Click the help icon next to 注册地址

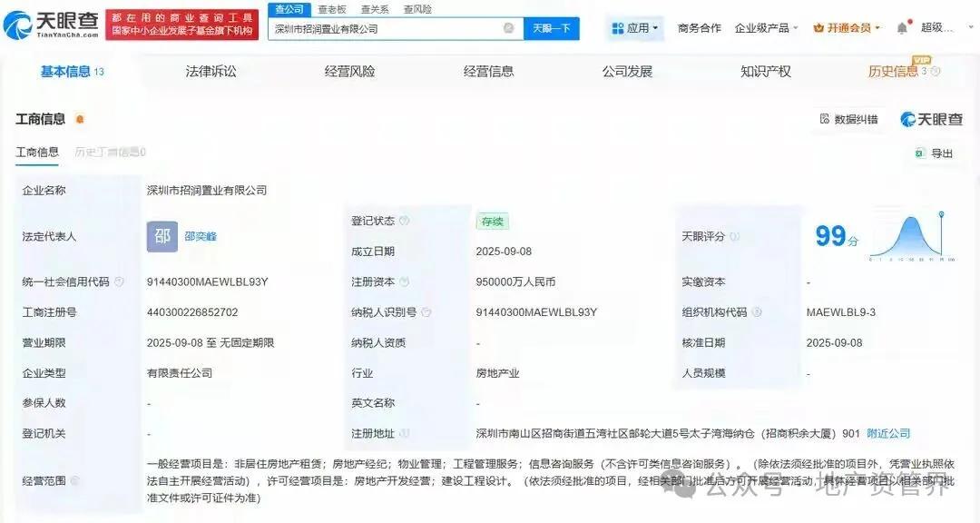pyautogui.click(x=405, y=433)
